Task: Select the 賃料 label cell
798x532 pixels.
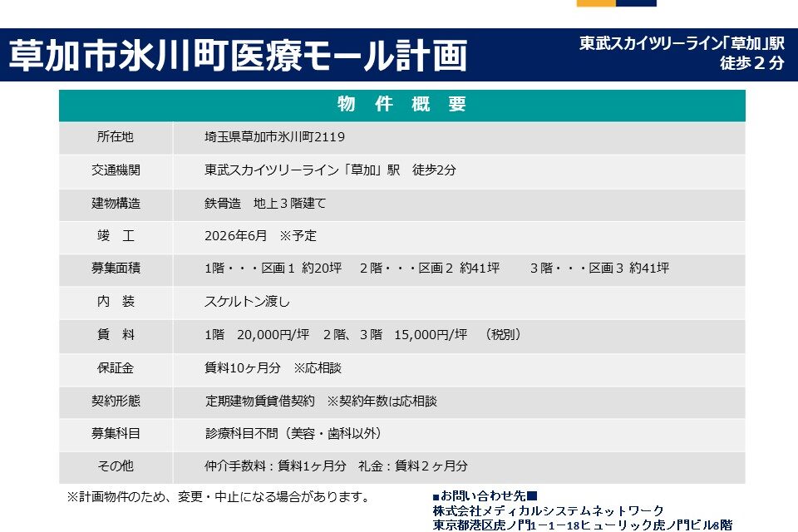Action: [116, 335]
